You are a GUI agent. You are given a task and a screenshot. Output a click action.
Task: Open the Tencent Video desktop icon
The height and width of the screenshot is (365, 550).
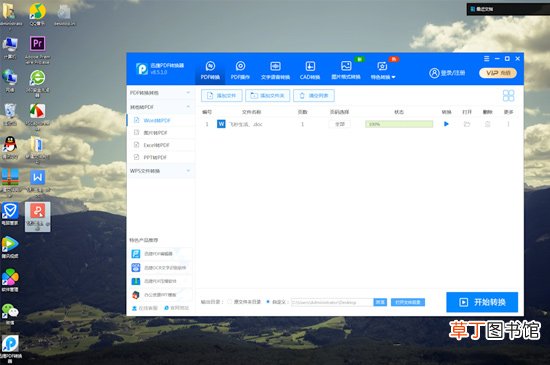point(10,247)
